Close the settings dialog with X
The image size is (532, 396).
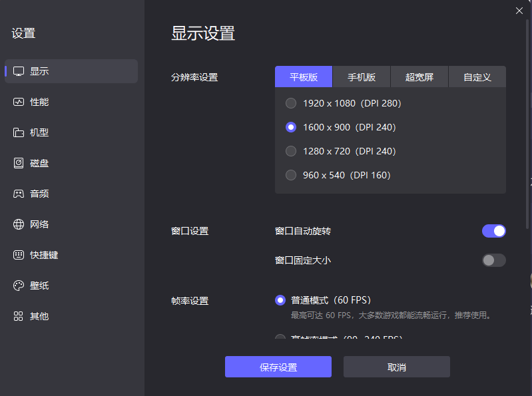coord(519,11)
